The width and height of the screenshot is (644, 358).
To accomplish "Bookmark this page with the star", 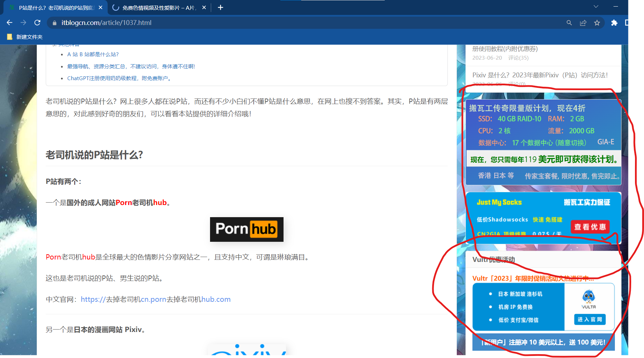I will [597, 23].
